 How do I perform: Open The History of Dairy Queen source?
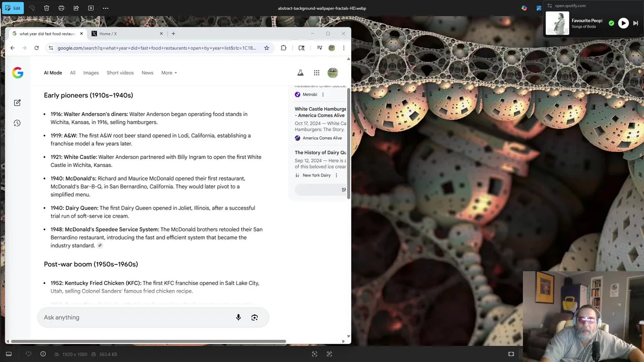click(x=320, y=152)
